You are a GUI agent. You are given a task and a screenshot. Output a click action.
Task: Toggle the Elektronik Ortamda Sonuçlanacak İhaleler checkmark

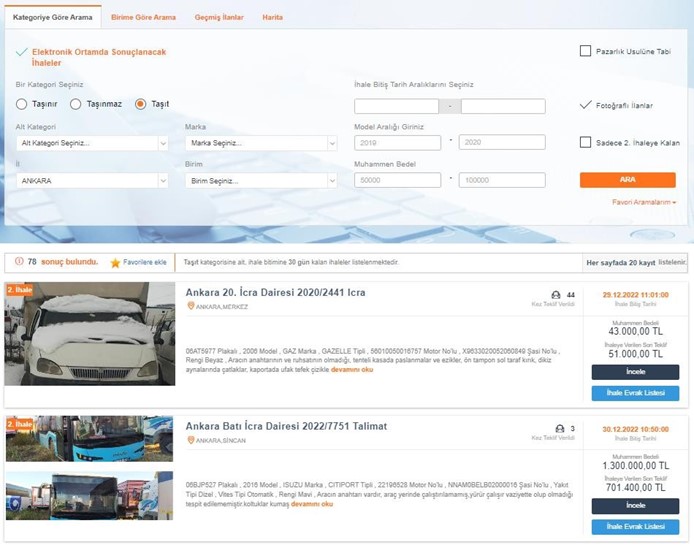coord(21,52)
